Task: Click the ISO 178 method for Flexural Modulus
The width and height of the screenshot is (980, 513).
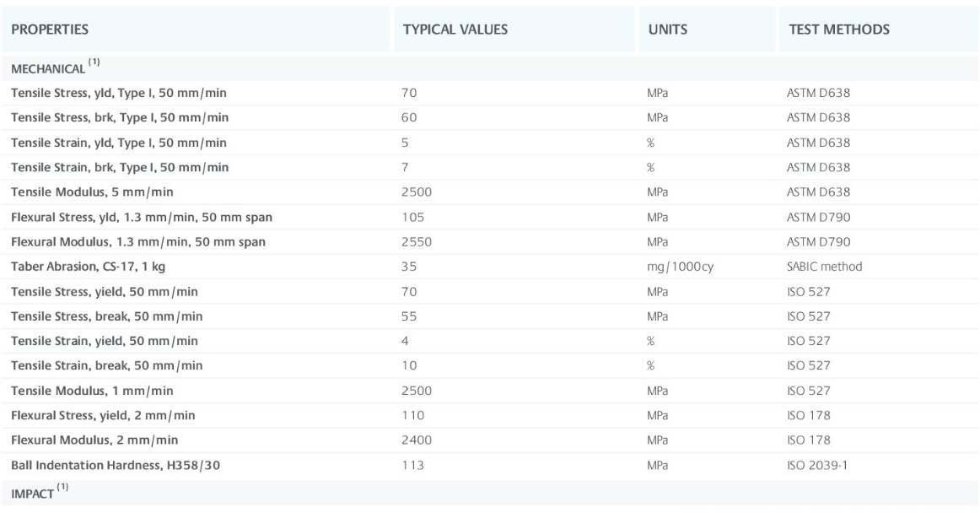Action: [x=807, y=440]
